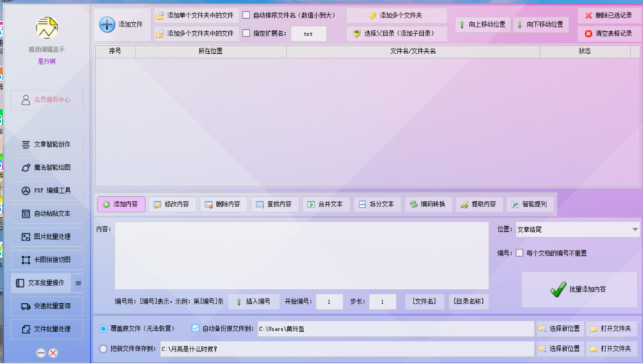Click 打开文件夹 for backup path

(x=611, y=329)
